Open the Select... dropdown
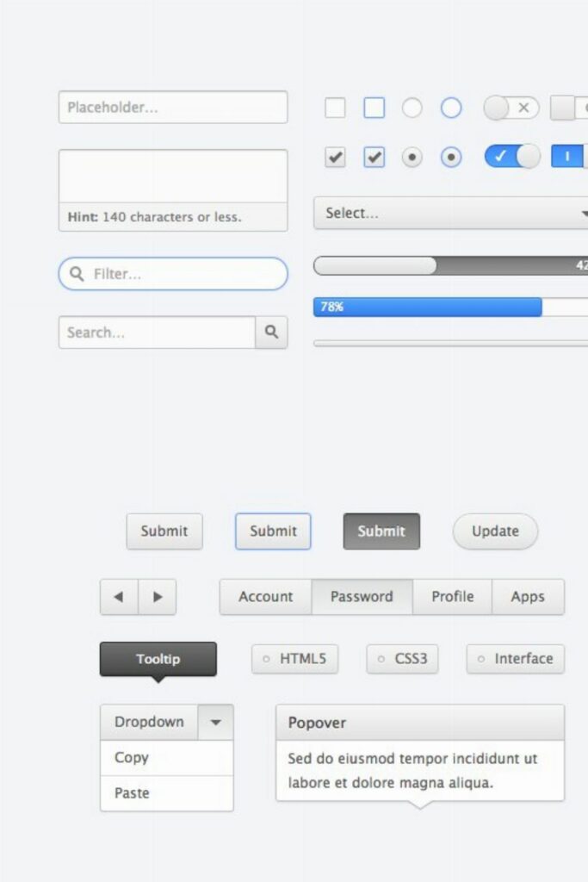 pyautogui.click(x=451, y=214)
